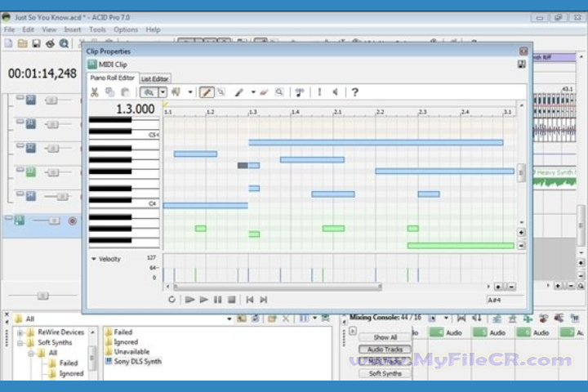
Task: Click Play From Start in clip transport
Action: pyautogui.click(x=189, y=300)
